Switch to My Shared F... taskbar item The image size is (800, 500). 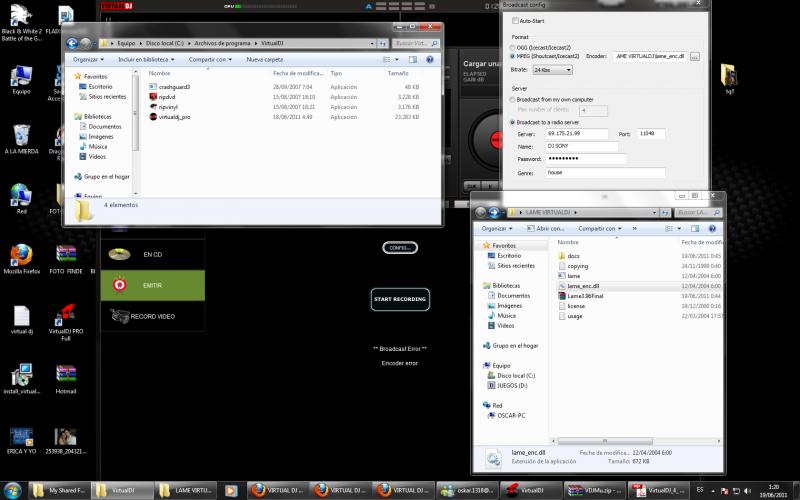pyautogui.click(x=59, y=490)
